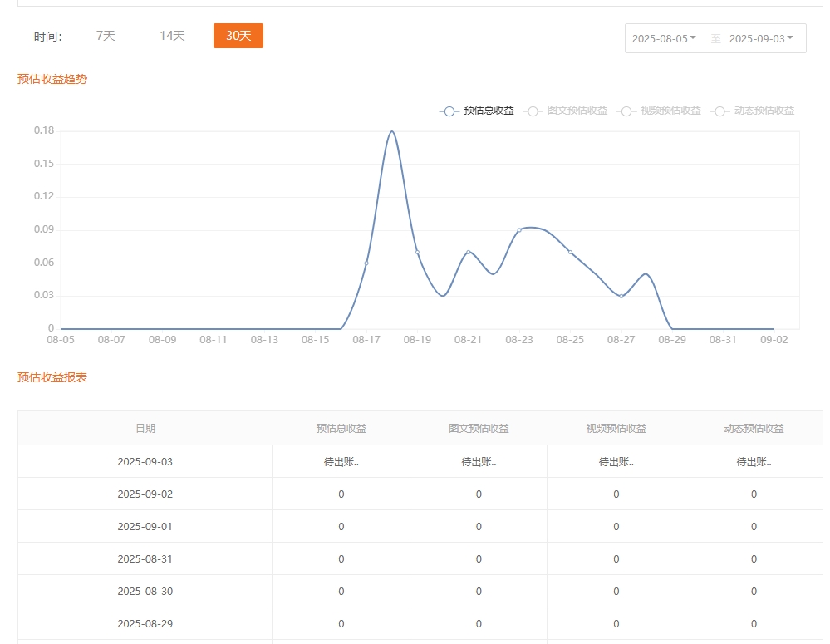Toggle the 预估总收益 legend series
Screen dimensions: 830x644
pyautogui.click(x=476, y=111)
